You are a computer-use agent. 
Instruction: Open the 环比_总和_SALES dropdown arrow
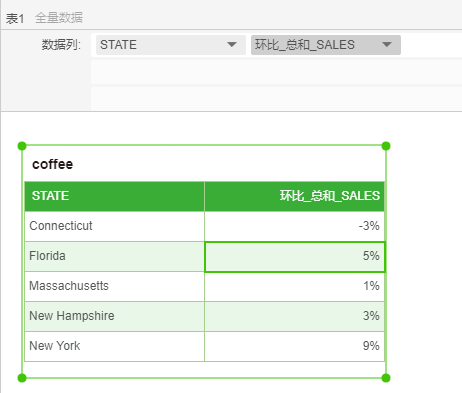coord(387,44)
